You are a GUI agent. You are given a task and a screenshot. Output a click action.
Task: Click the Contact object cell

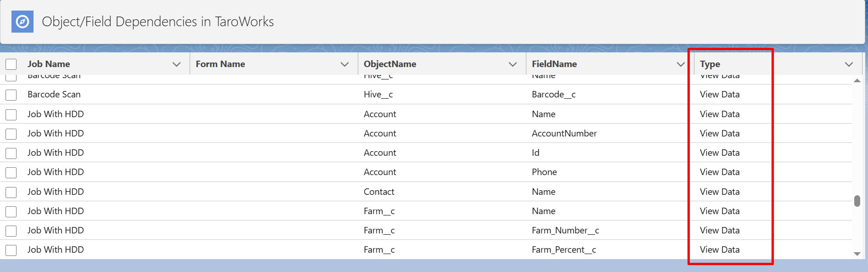tap(379, 192)
